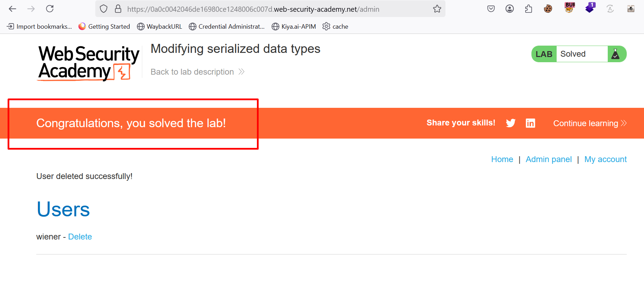
Task: Click the padlock connection info icon
Action: click(x=118, y=9)
